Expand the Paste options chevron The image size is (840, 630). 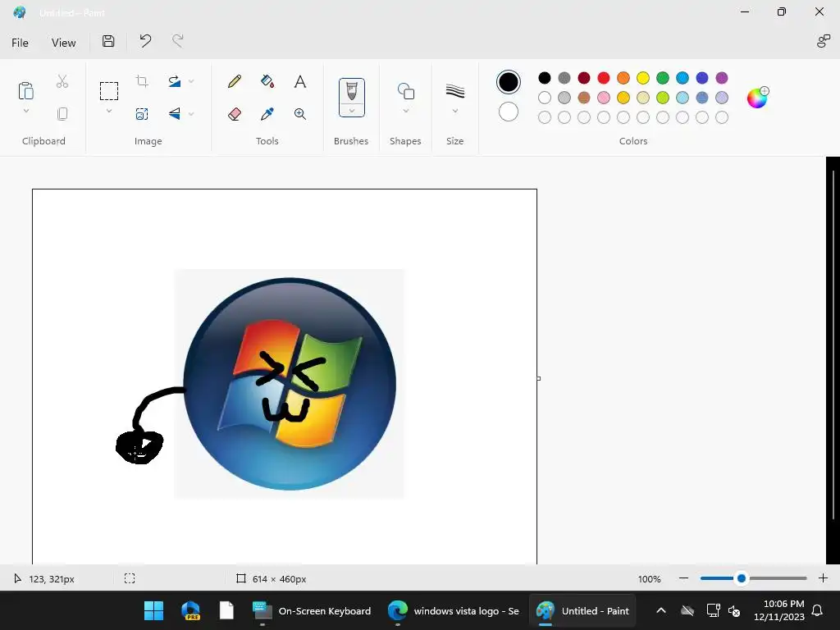[25, 112]
